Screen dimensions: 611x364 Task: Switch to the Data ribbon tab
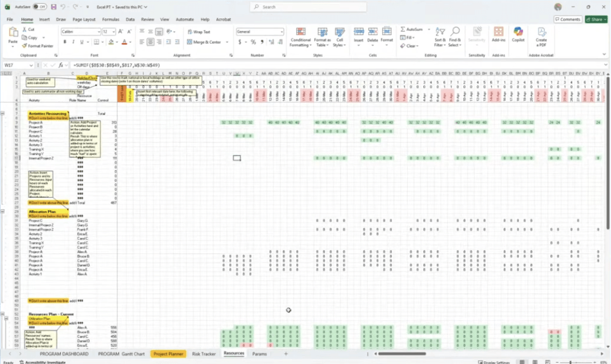coord(130,19)
